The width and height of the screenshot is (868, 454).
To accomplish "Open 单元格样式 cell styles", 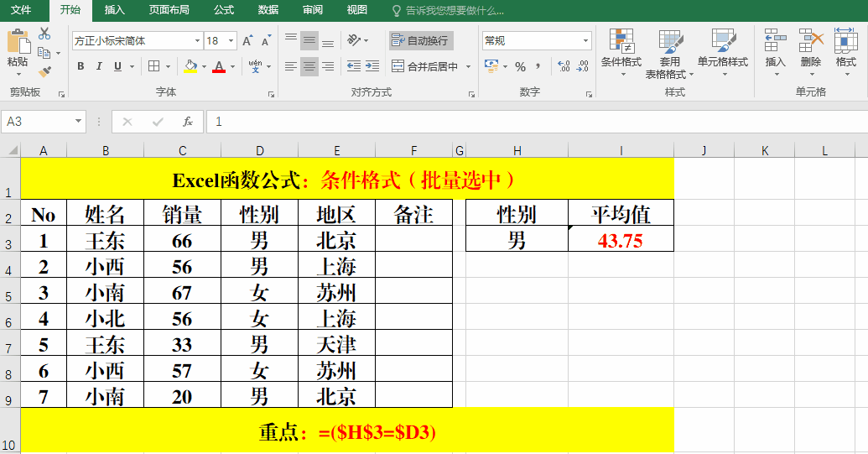I will point(722,53).
